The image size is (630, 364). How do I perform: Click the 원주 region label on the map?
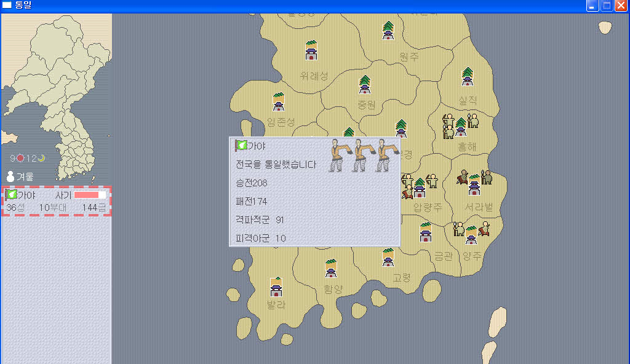click(x=409, y=57)
